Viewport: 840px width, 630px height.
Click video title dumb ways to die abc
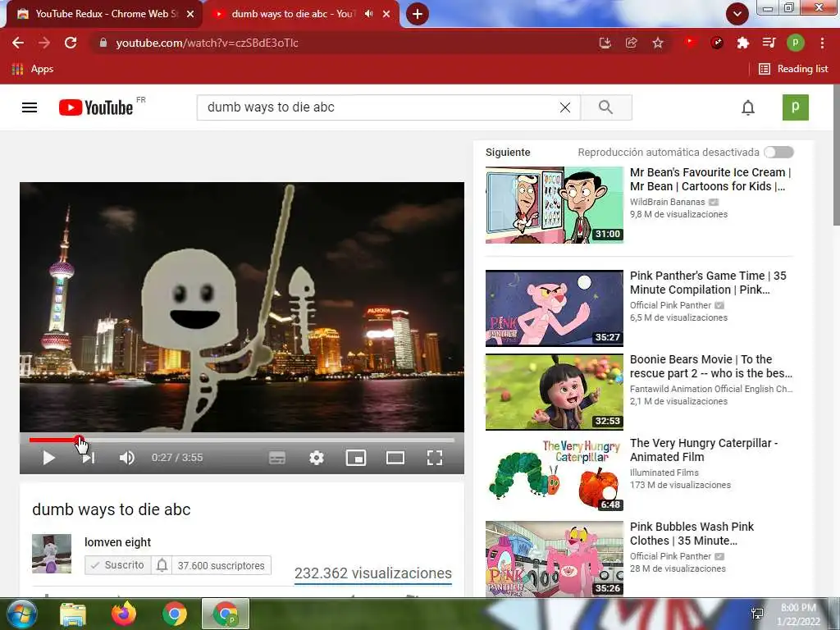(112, 509)
